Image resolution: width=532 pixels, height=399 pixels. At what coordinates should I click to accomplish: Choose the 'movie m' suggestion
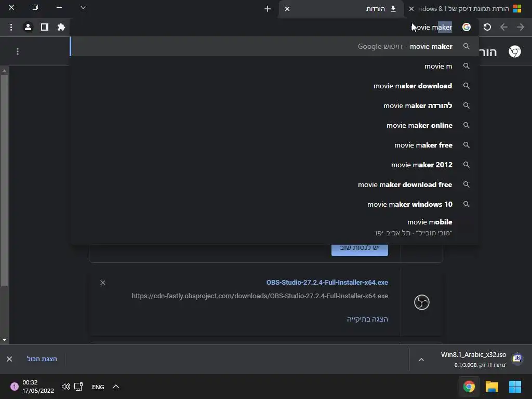(x=274, y=66)
